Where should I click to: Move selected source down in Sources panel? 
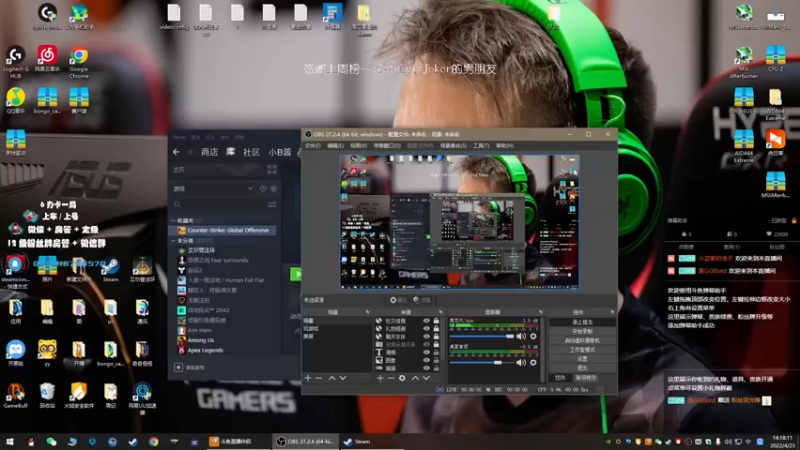[426, 378]
